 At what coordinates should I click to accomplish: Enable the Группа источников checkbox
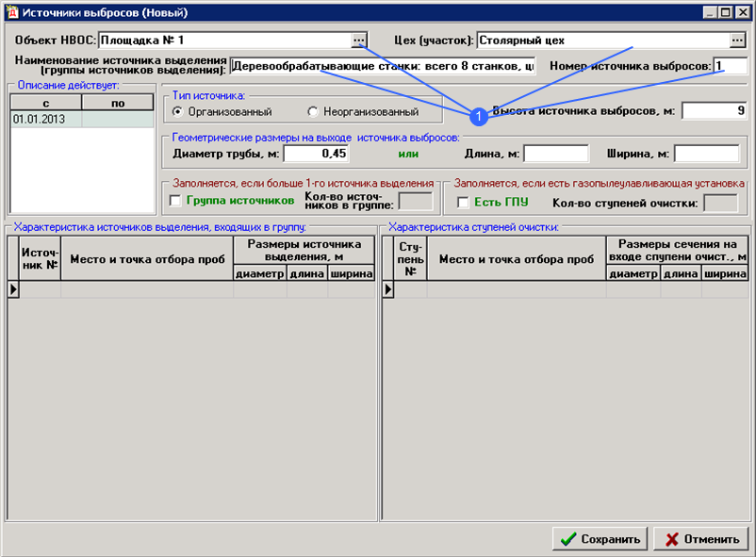174,202
